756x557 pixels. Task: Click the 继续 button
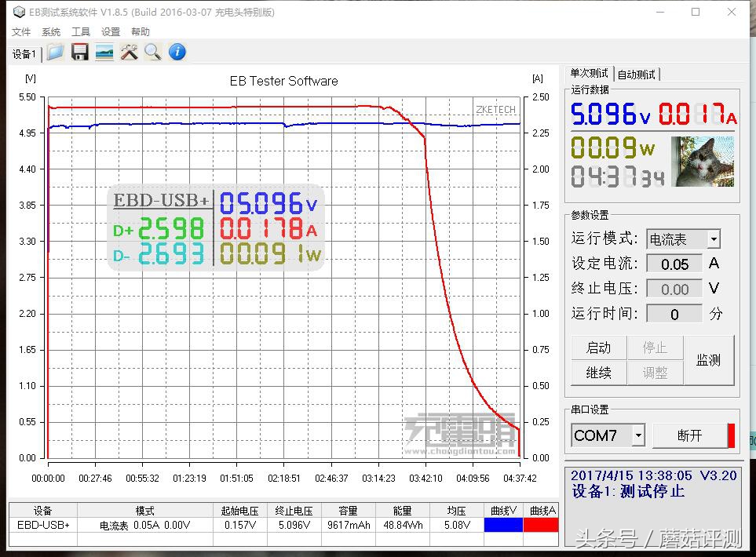point(598,373)
